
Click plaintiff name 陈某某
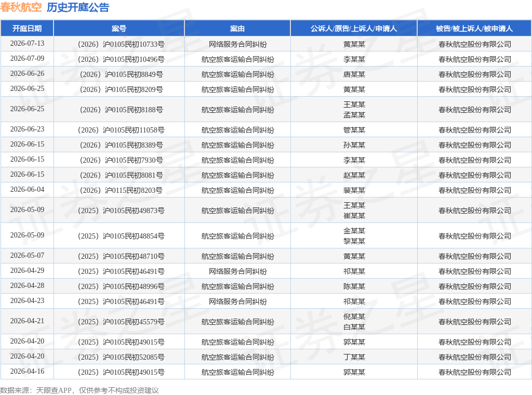pos(354,287)
